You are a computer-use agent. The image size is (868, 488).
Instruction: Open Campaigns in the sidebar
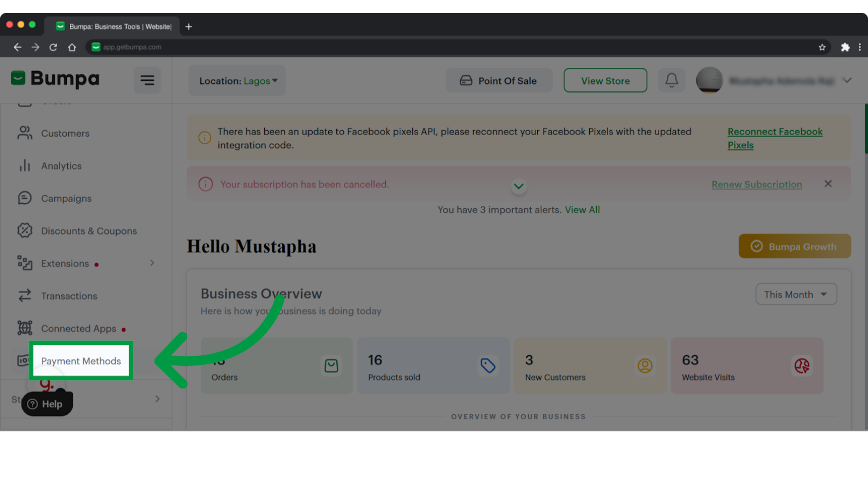point(66,199)
